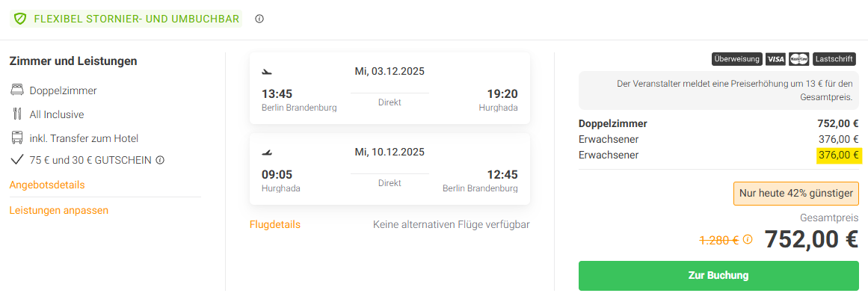Expand Flugdetails
The image size is (868, 299).
(275, 224)
